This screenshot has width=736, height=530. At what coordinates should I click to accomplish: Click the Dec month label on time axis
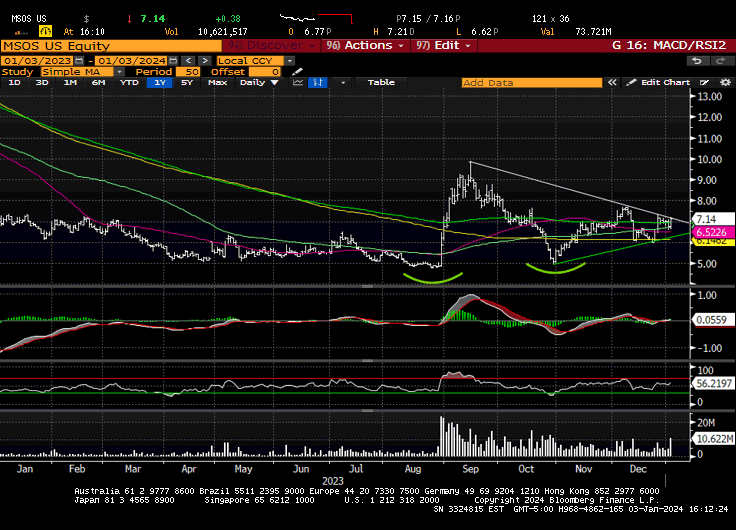tap(638, 469)
